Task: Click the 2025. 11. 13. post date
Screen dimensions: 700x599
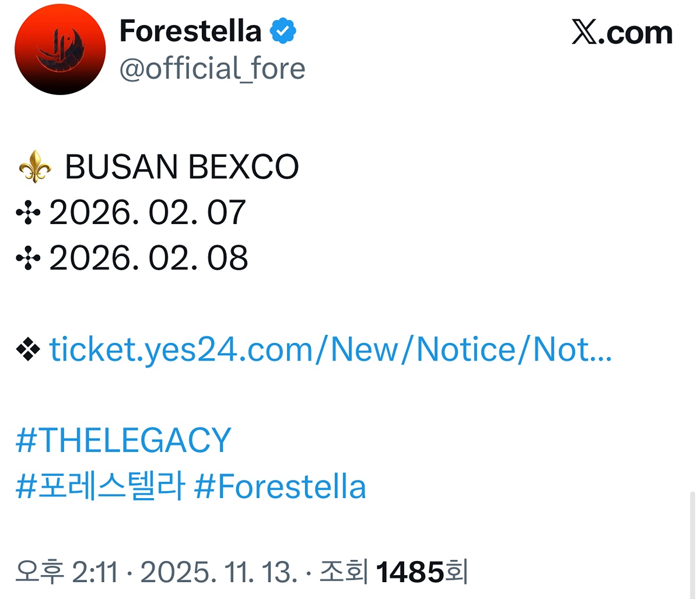Action: click(x=219, y=572)
